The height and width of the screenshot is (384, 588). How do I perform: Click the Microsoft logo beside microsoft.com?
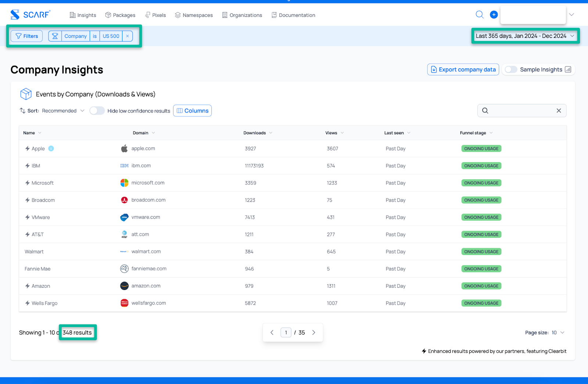[125, 183]
